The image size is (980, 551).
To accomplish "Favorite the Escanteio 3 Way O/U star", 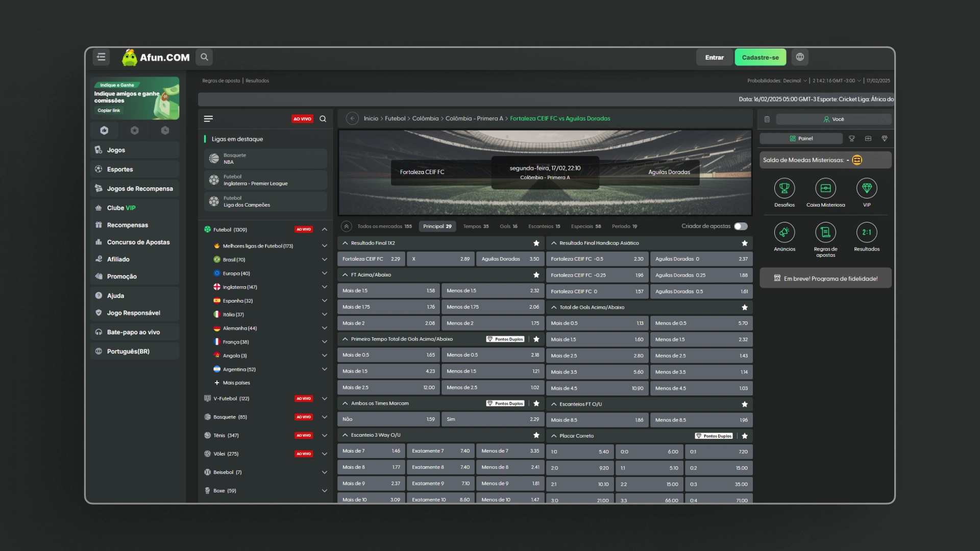I will pos(536,435).
